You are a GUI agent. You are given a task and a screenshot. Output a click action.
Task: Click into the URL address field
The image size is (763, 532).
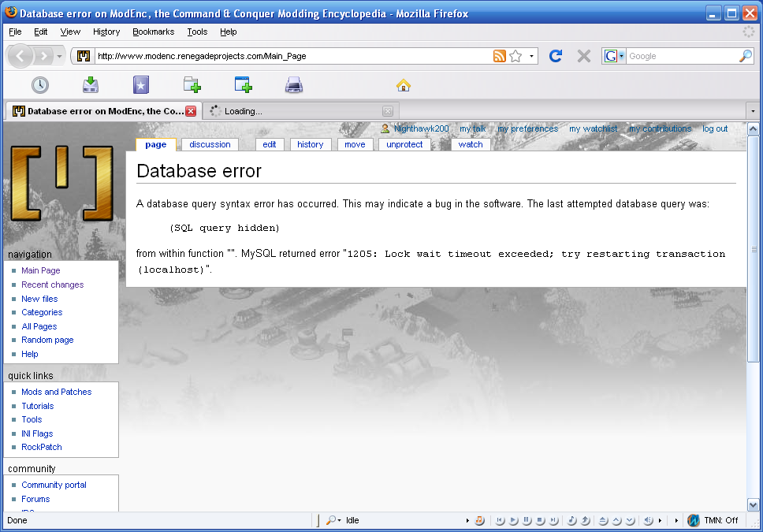(x=292, y=56)
